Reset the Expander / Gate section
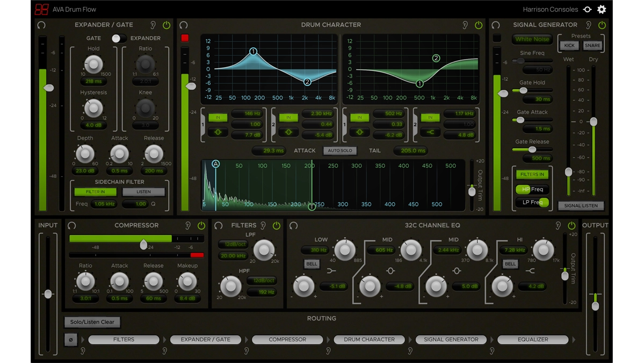The image size is (644, 363). click(x=41, y=25)
